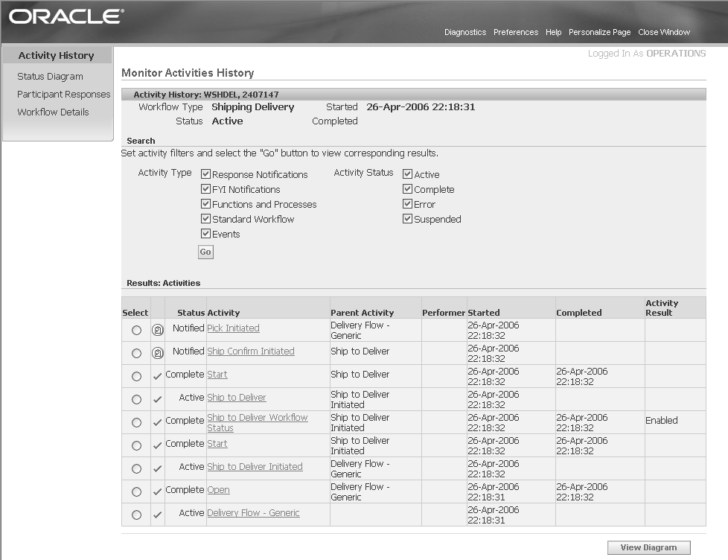The width and height of the screenshot is (728, 560).
Task: Click the checkmark icon in Ship to Deliver row
Action: [157, 399]
